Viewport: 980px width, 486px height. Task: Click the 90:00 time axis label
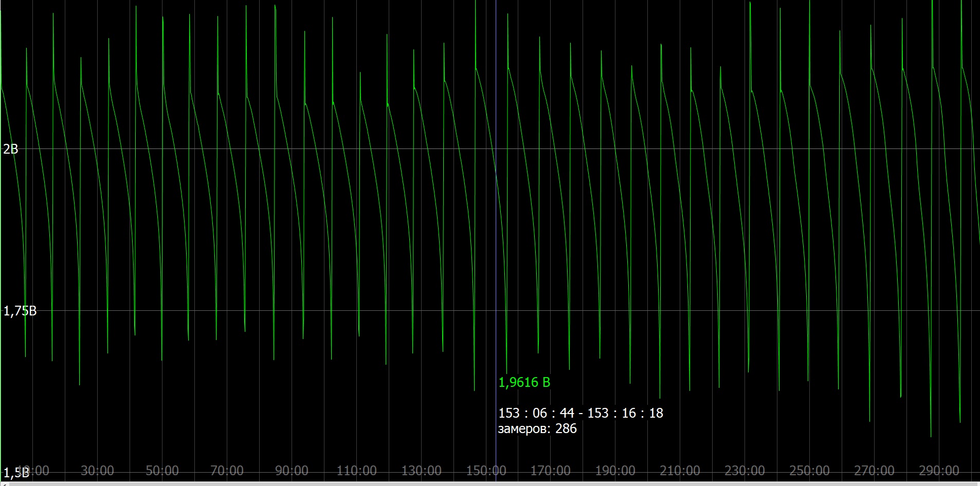[292, 471]
